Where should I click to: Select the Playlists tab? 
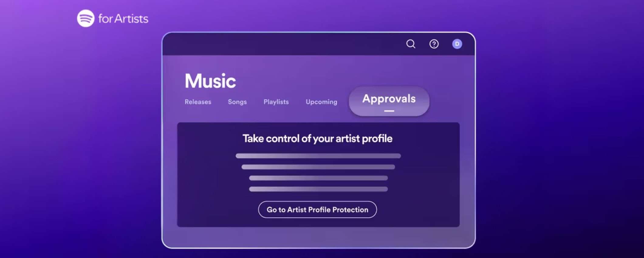[x=276, y=102]
